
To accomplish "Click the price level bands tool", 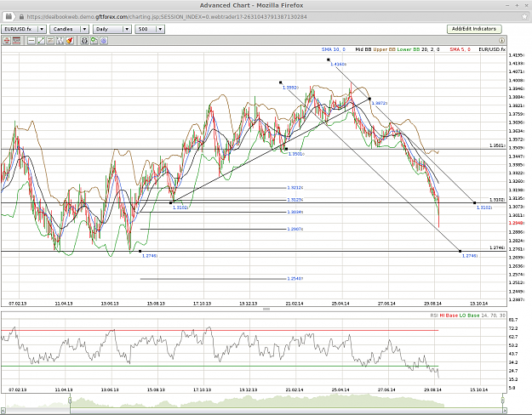I will coord(16,41).
